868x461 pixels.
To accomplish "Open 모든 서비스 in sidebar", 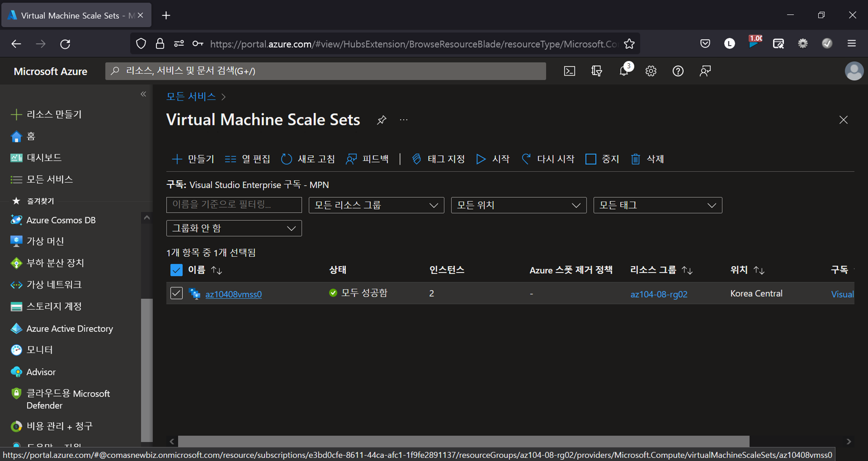I will click(x=42, y=179).
